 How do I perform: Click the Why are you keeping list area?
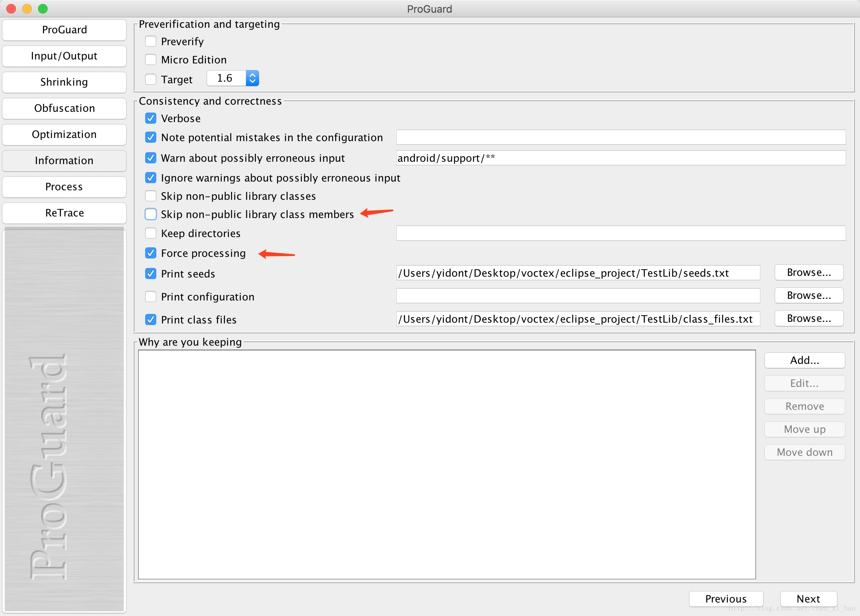tap(447, 464)
